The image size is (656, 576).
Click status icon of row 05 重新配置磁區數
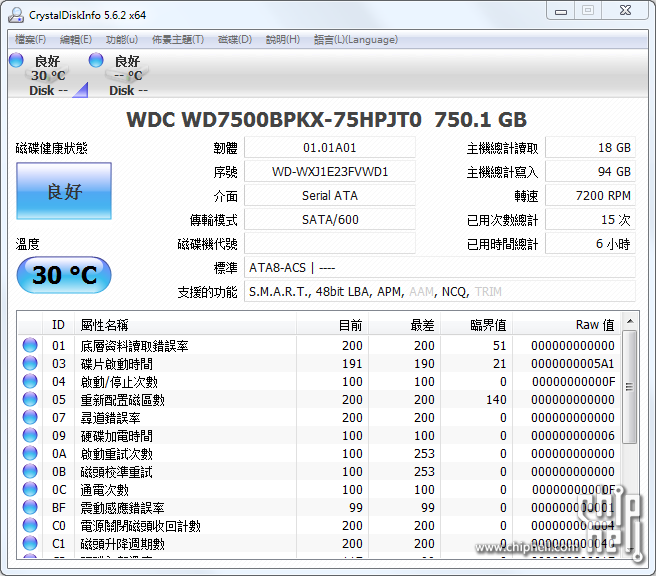pos(30,399)
